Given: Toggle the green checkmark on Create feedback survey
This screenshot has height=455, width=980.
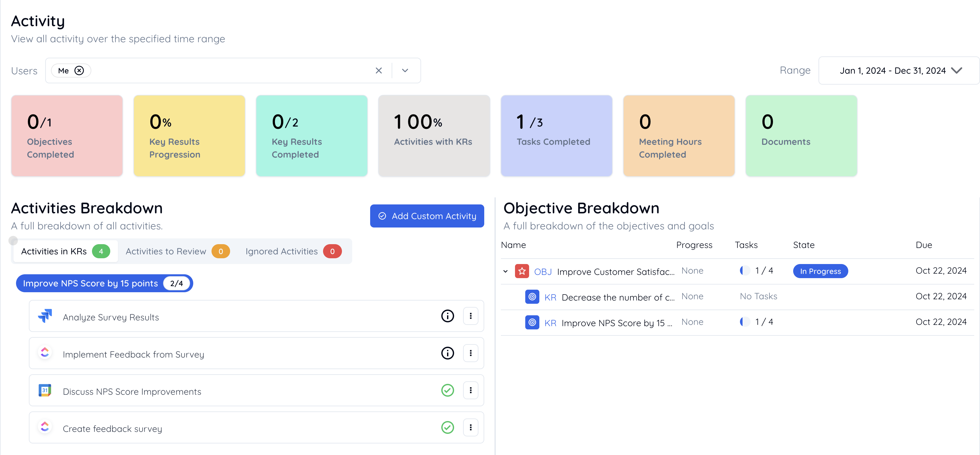Looking at the screenshot, I should (447, 427).
